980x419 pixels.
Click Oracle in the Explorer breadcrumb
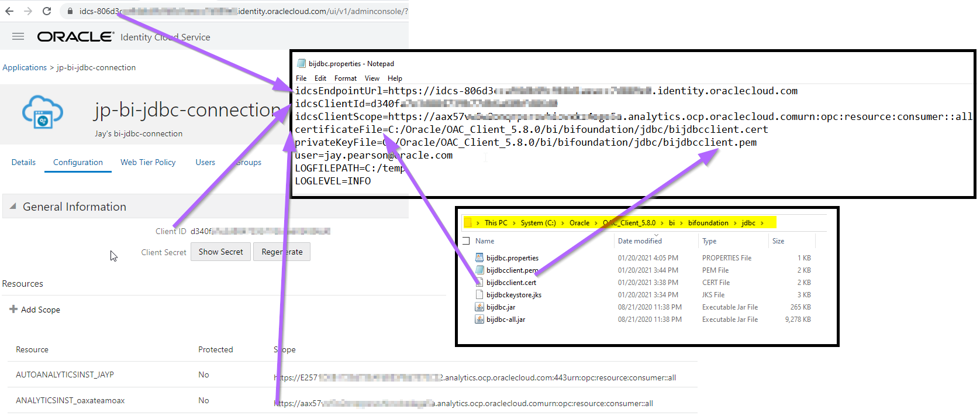[579, 223]
